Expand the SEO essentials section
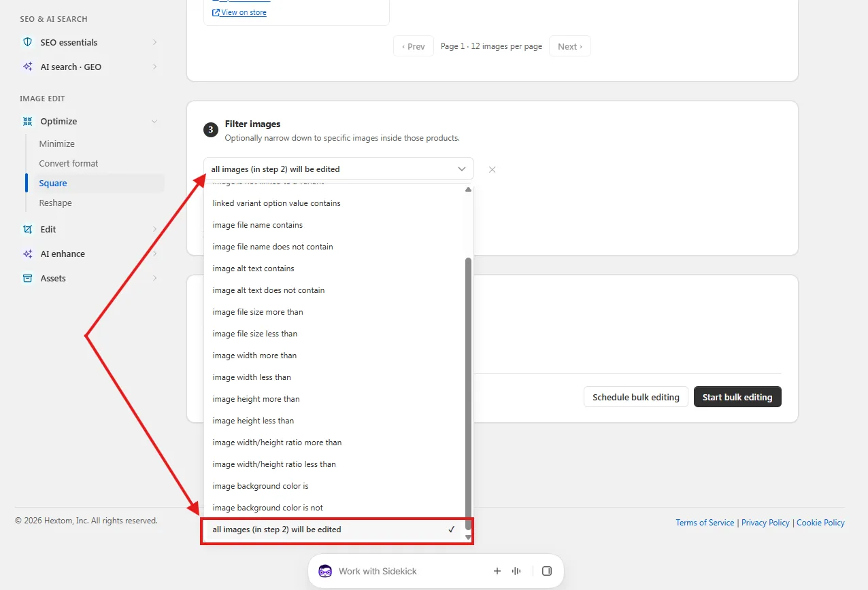Viewport: 868px width, 590px height. (x=154, y=42)
